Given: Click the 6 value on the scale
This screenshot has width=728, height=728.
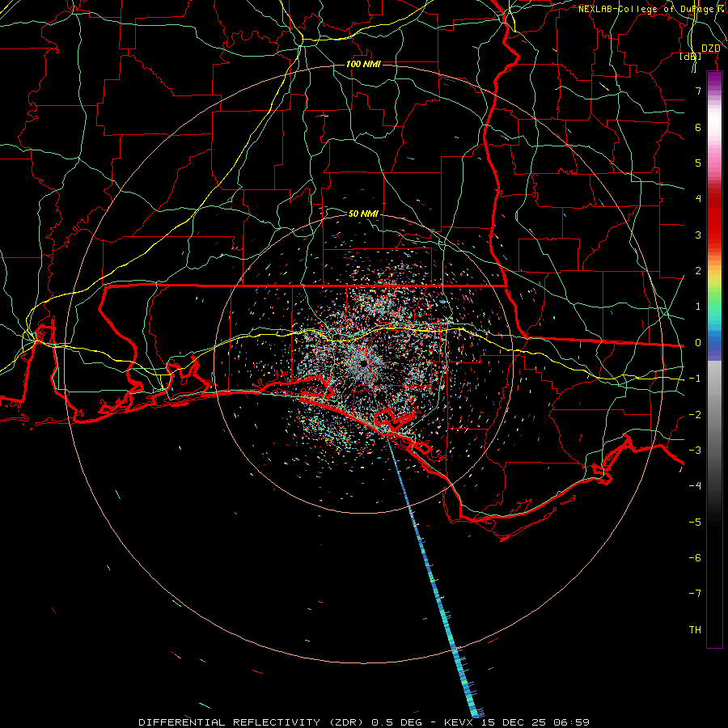Looking at the screenshot, I should click(698, 127).
